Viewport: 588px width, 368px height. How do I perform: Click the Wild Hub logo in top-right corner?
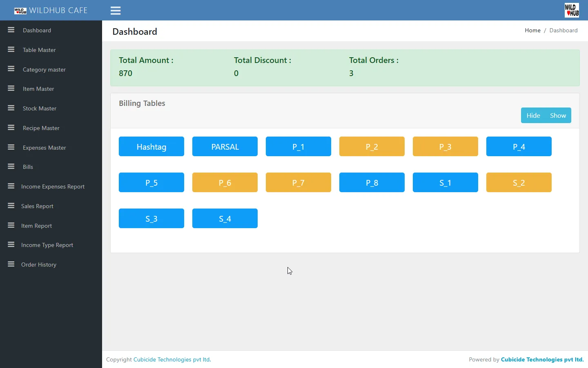pos(572,10)
